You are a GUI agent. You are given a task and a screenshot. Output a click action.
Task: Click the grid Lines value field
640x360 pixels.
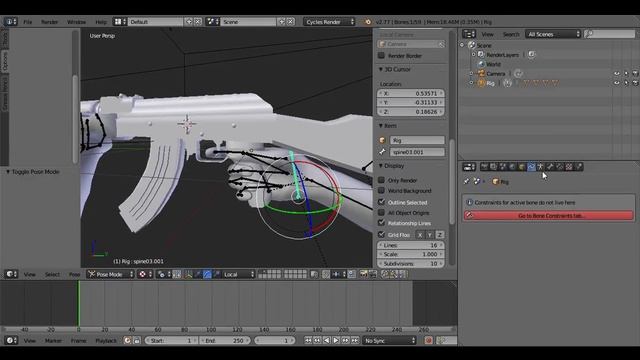pos(411,245)
